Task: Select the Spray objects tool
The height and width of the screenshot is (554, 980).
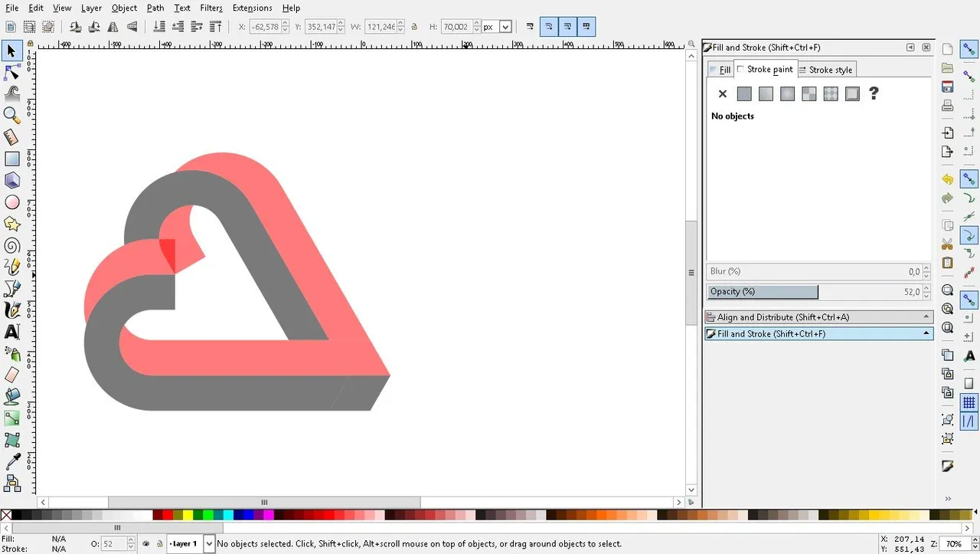Action: coord(11,353)
